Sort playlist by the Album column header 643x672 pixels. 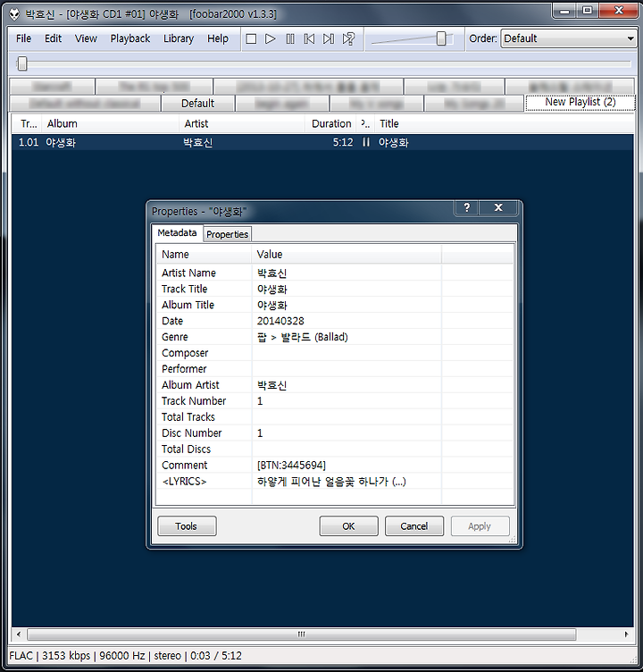click(x=110, y=124)
